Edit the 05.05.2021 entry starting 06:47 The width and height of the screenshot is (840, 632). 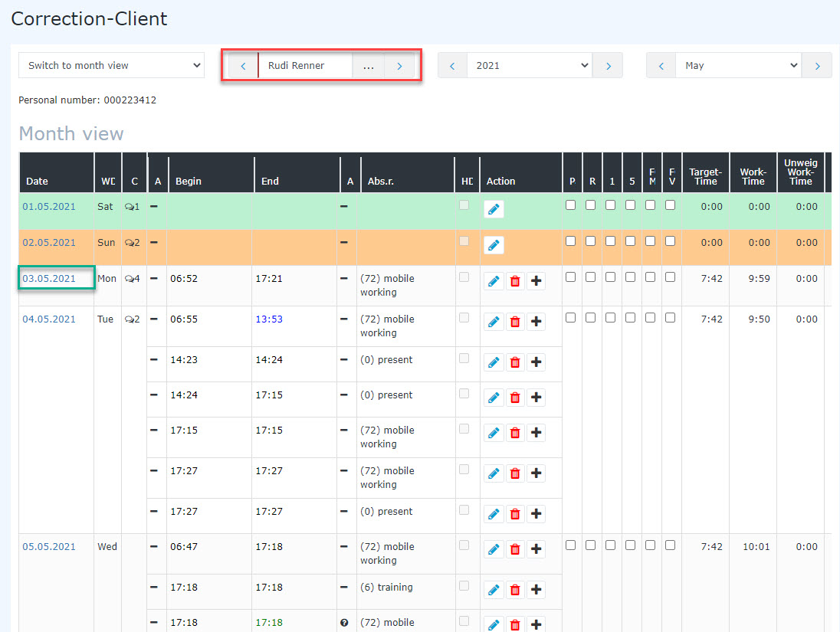tap(494, 549)
